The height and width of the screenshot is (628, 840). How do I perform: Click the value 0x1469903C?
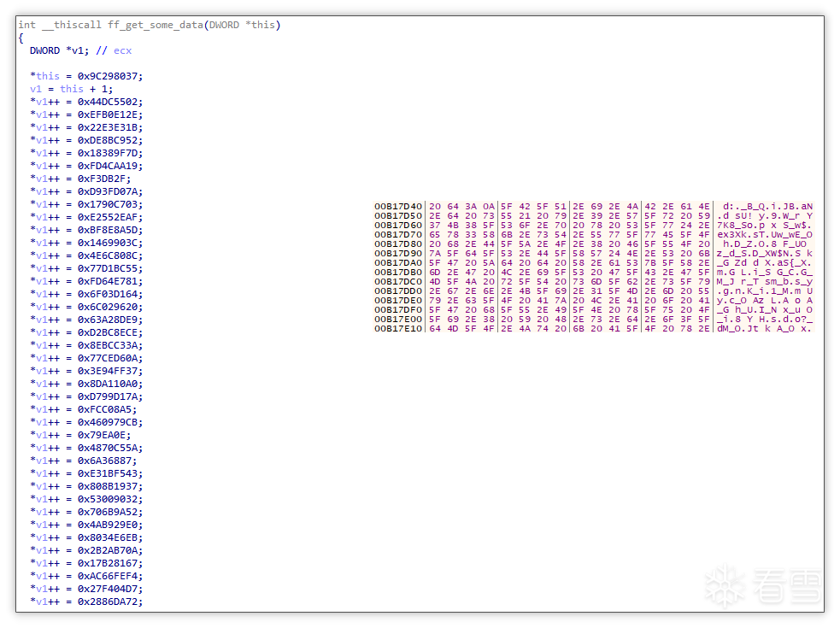tap(107, 244)
